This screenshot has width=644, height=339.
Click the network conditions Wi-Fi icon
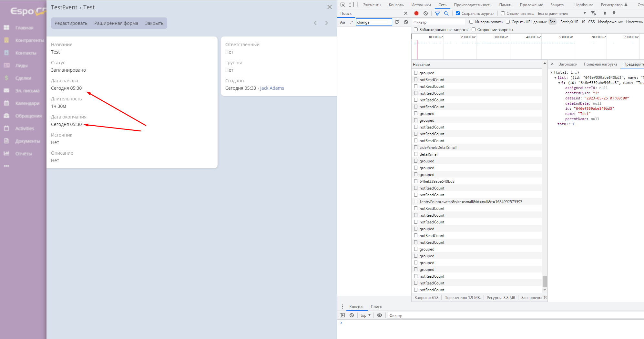pyautogui.click(x=593, y=13)
